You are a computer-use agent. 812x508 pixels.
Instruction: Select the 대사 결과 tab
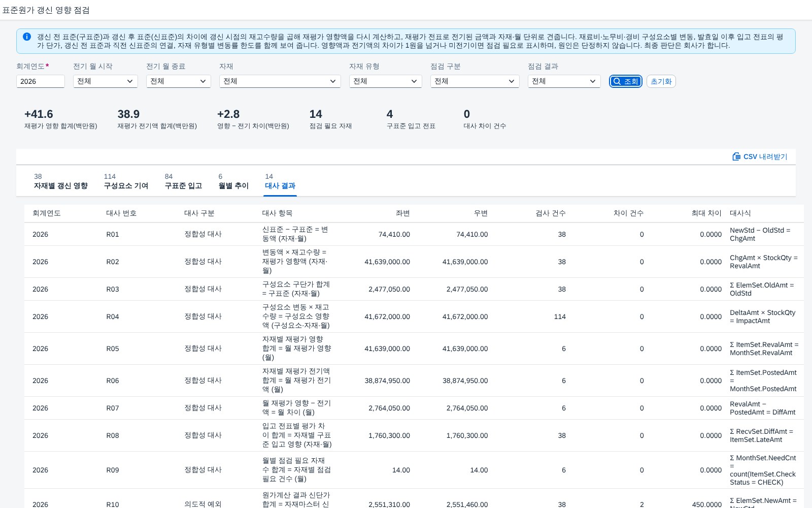[x=280, y=181]
